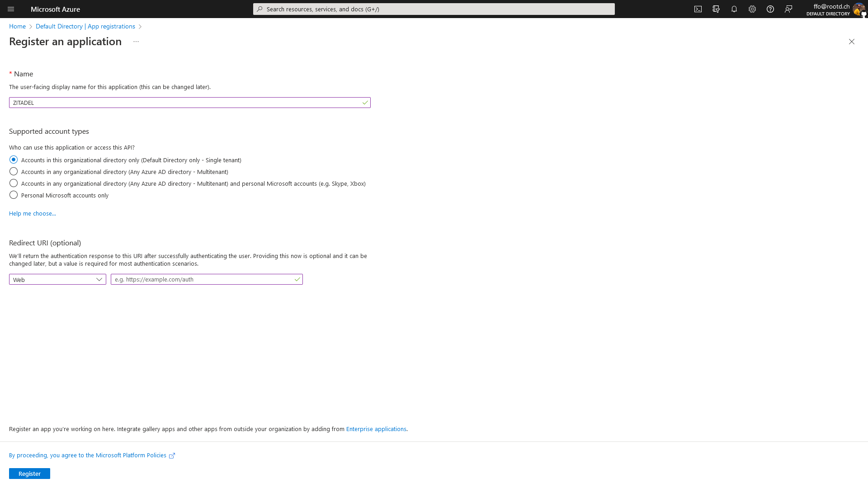Click the Cloud Shell icon
The height and width of the screenshot is (488, 868).
coord(698,9)
